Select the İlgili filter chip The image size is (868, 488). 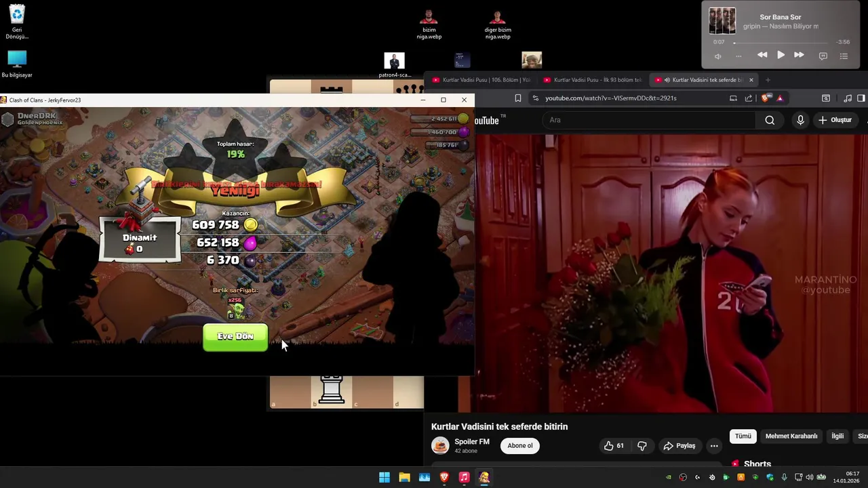point(837,436)
